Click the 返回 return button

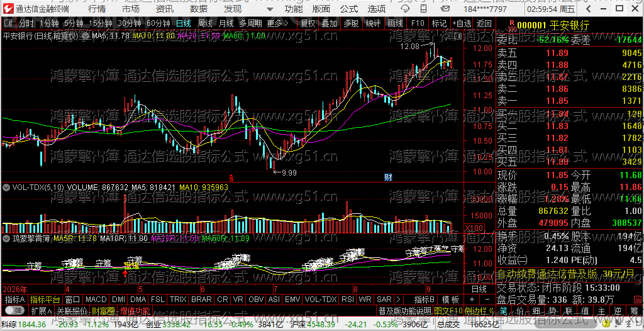[484, 24]
